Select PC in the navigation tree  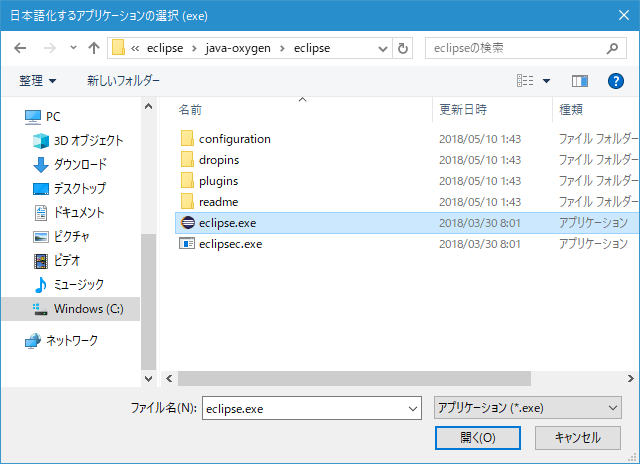(42, 117)
